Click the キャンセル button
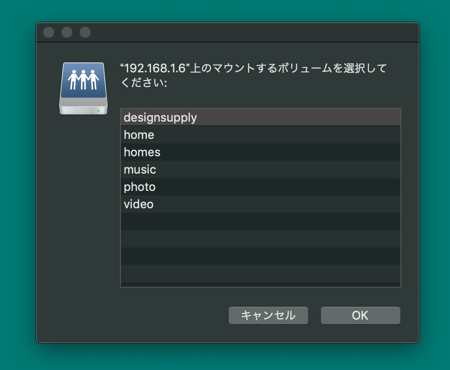This screenshot has height=370, width=450. pyautogui.click(x=268, y=315)
